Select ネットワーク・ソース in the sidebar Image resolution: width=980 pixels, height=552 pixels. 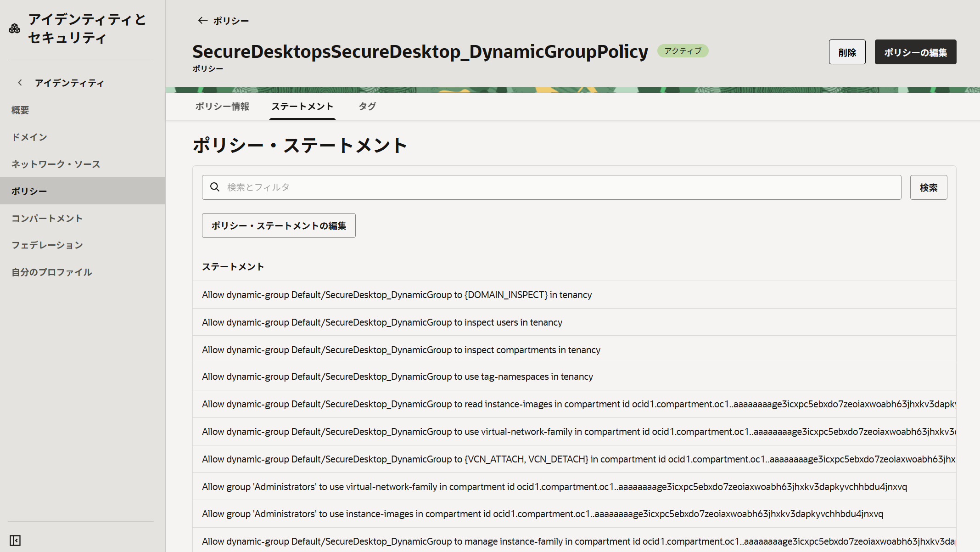56,164
